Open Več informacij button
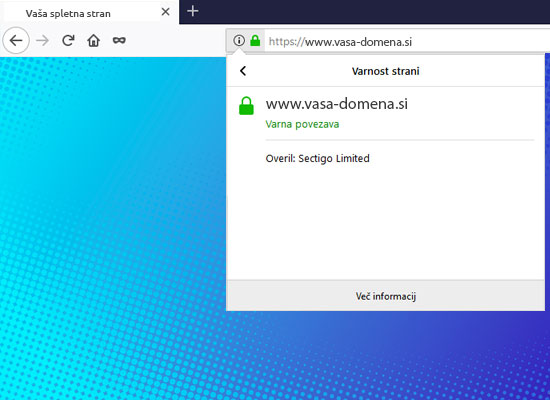 point(385,296)
